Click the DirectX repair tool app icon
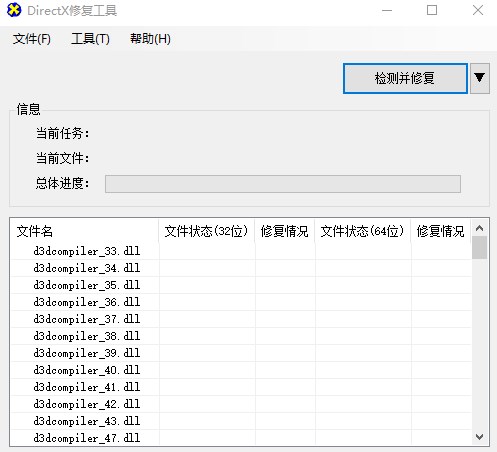The width and height of the screenshot is (497, 452). click(x=14, y=10)
